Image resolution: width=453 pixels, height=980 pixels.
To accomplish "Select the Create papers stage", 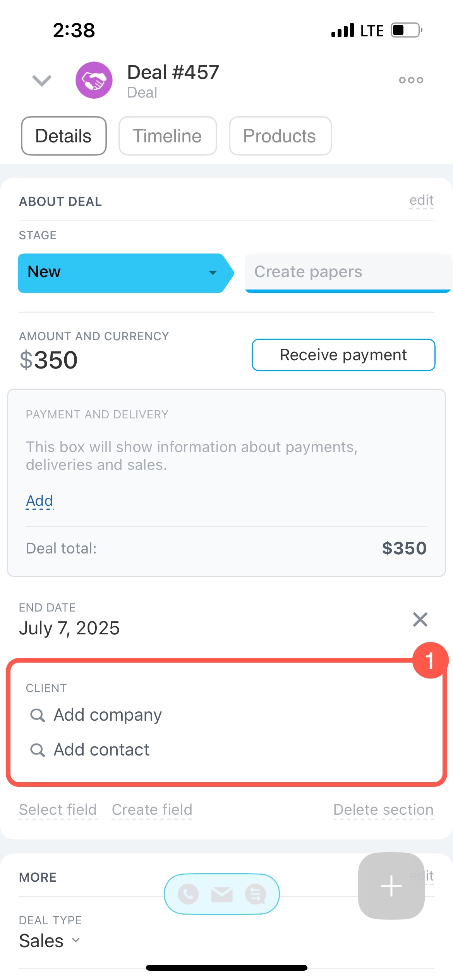I will [347, 272].
